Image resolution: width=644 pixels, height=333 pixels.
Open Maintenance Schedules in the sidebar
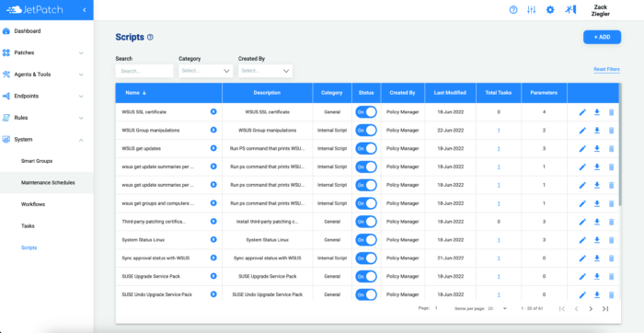(48, 183)
